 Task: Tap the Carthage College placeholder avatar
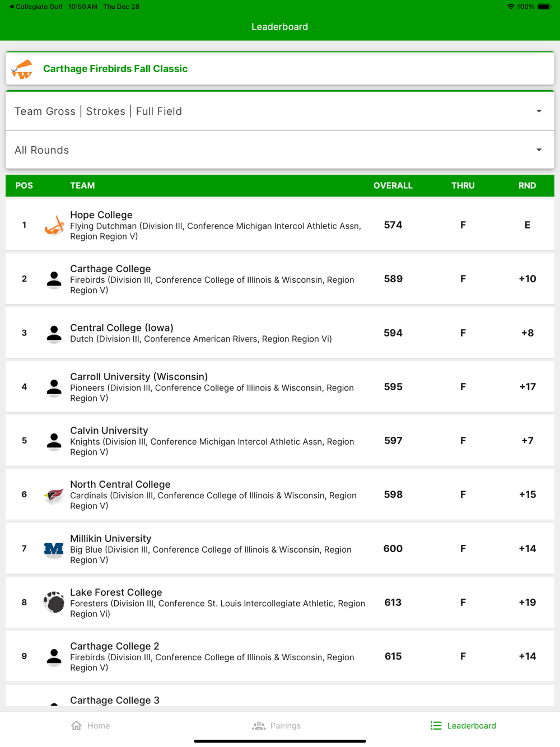(54, 279)
